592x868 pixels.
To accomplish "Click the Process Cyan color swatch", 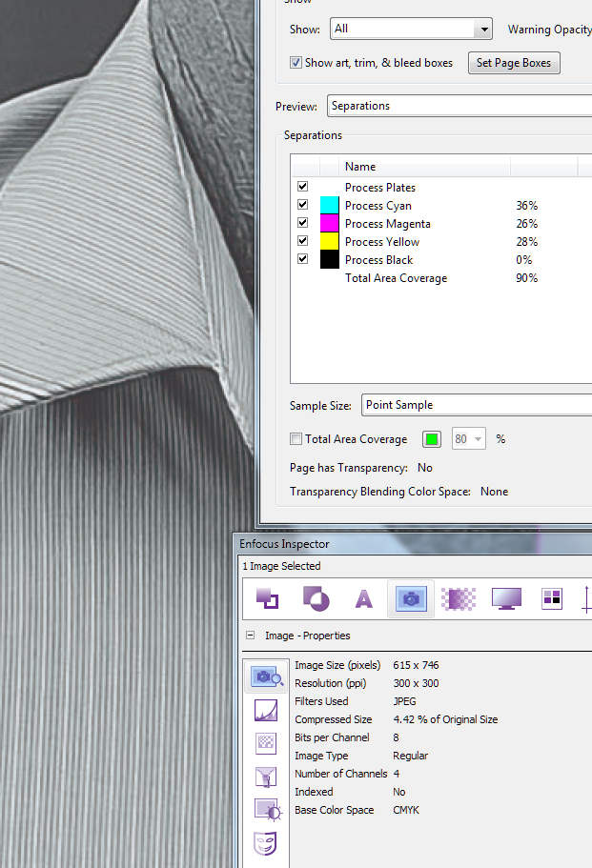I will (330, 205).
